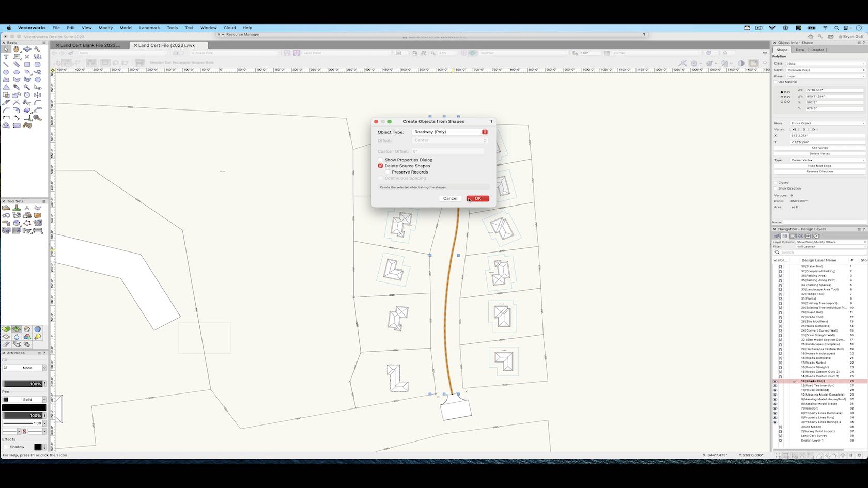Activate the Pan tool in the Basic palette
This screenshot has width=868, height=488.
click(16, 49)
